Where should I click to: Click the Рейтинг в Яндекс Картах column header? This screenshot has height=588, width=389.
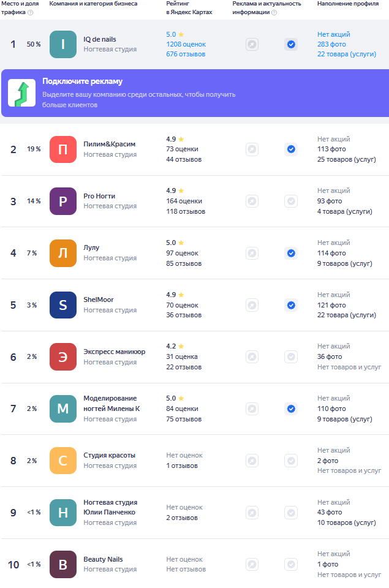189,8
